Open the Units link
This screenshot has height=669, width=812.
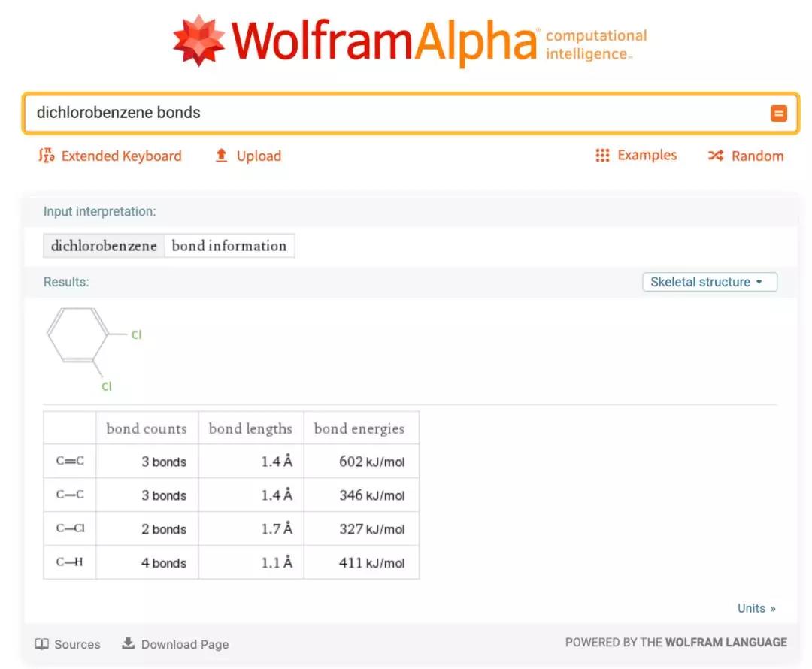(x=756, y=608)
